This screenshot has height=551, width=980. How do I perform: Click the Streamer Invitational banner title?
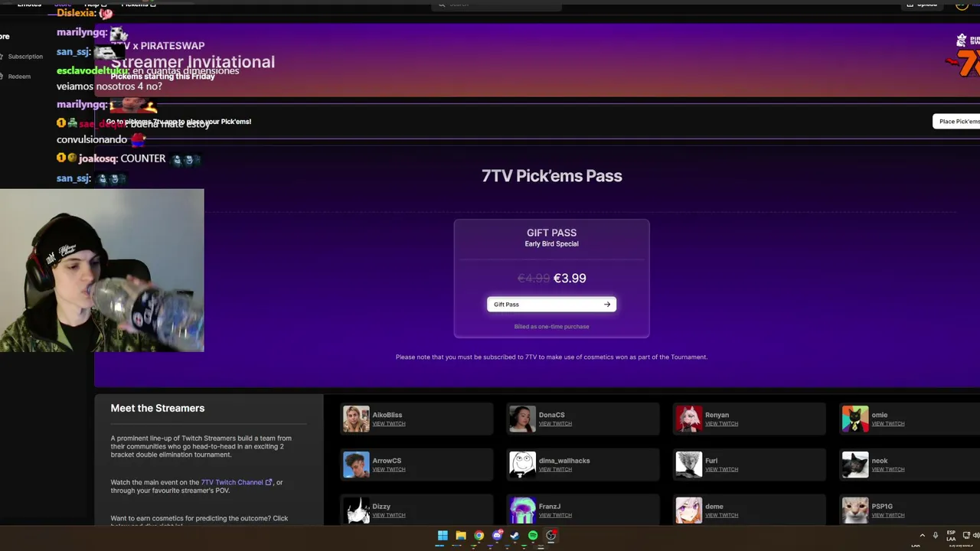(192, 62)
